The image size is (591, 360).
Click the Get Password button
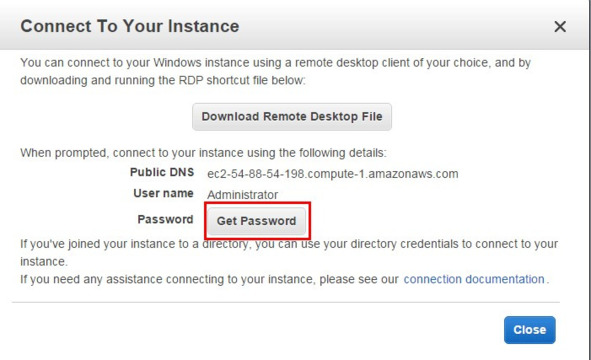(x=256, y=221)
